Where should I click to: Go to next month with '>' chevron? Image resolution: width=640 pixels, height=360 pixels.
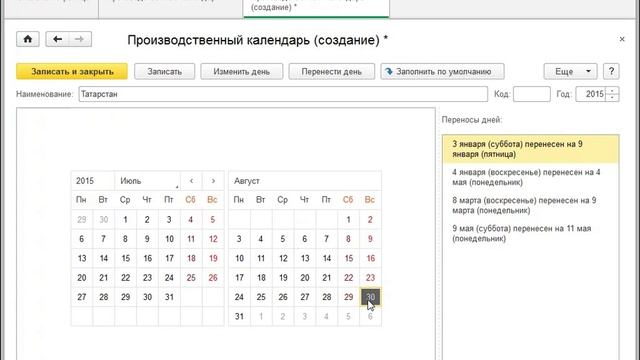[213, 181]
